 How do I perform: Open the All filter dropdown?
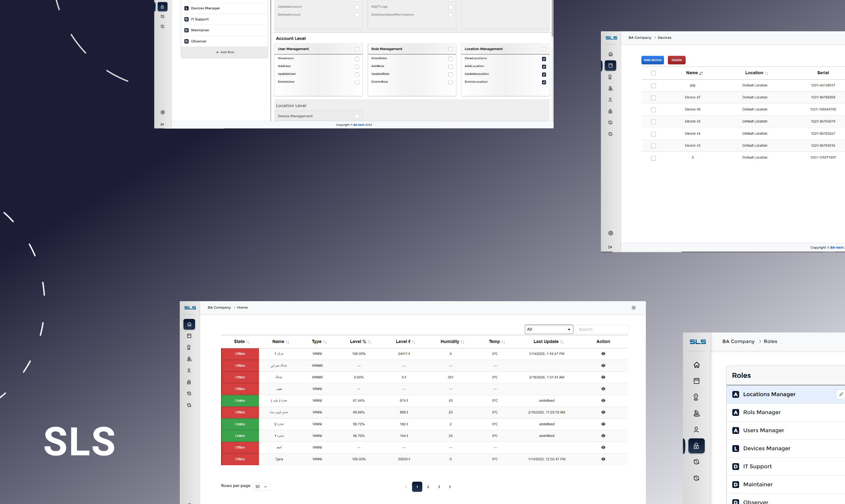click(548, 329)
